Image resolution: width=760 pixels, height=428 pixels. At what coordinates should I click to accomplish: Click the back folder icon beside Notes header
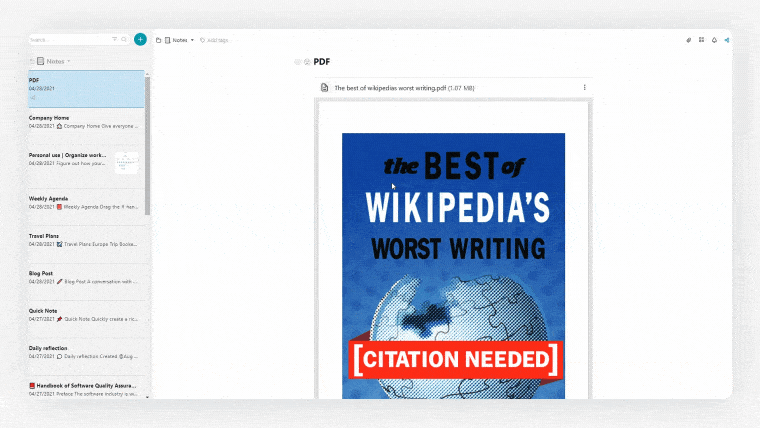tap(32, 62)
